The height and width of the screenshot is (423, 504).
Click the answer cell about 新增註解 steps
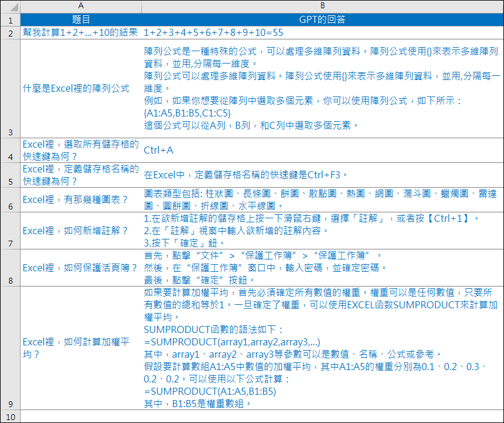tap(323, 231)
